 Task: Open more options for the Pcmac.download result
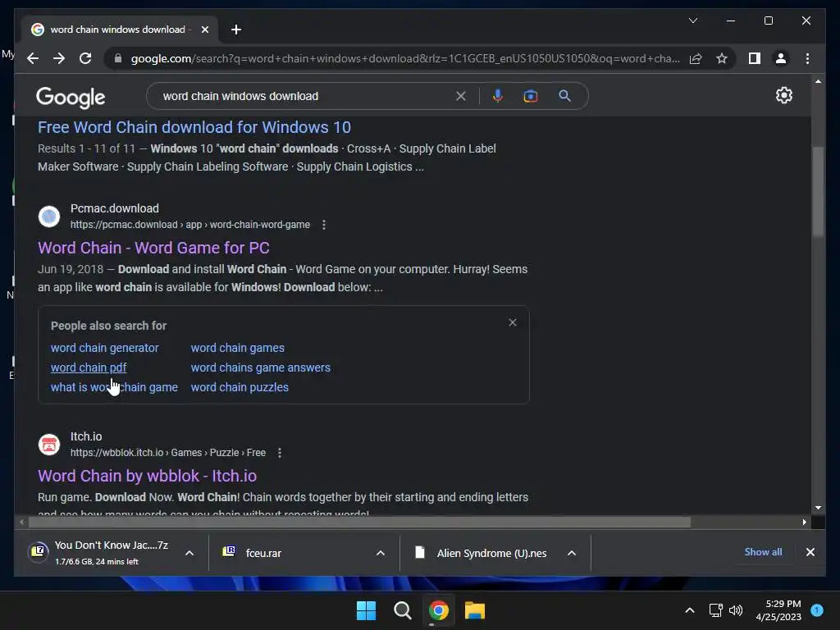tap(323, 225)
